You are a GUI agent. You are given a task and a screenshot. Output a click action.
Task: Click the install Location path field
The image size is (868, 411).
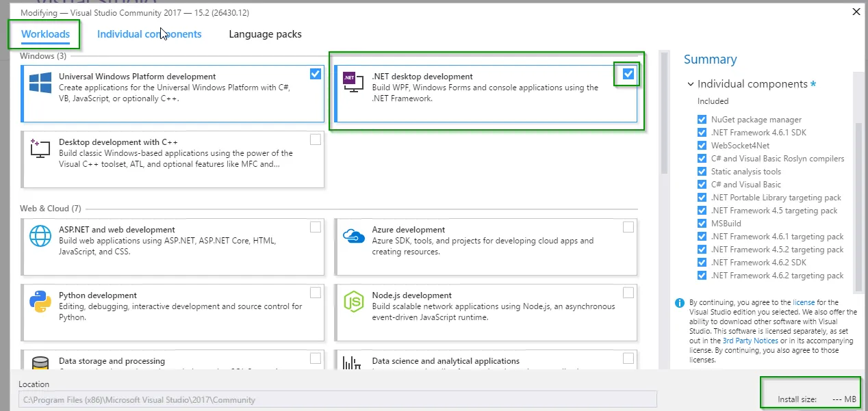tap(337, 399)
